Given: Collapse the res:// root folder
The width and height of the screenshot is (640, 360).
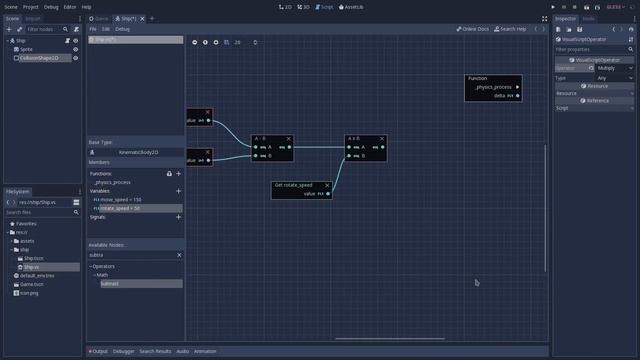Looking at the screenshot, I should point(7,233).
